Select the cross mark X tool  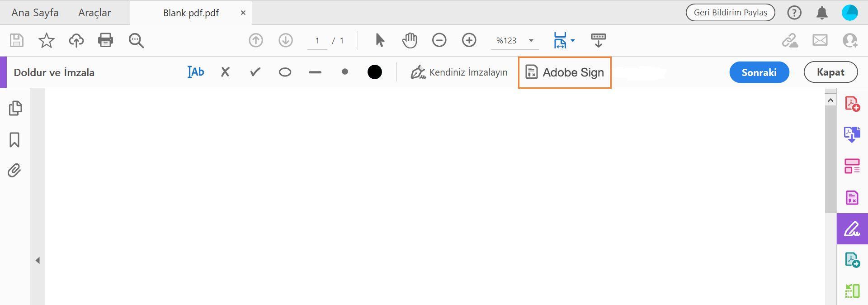point(225,72)
